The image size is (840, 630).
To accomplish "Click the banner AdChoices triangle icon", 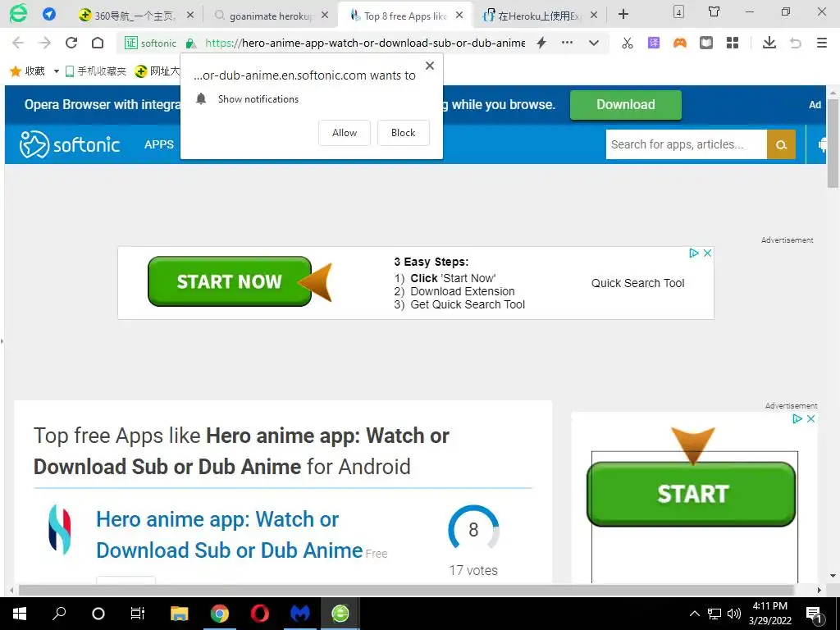I will pyautogui.click(x=694, y=253).
